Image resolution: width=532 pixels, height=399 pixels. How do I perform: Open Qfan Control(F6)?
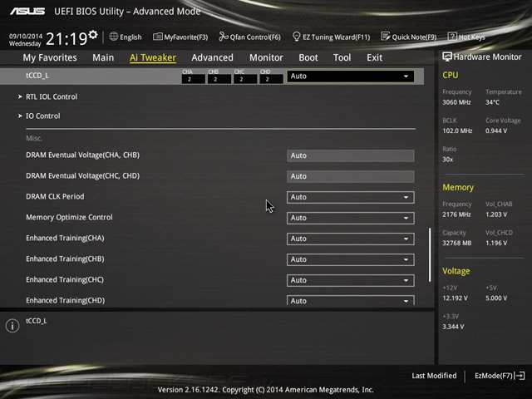tap(249, 37)
